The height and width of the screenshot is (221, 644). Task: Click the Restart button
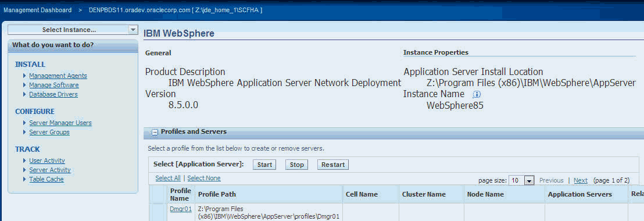tap(332, 165)
